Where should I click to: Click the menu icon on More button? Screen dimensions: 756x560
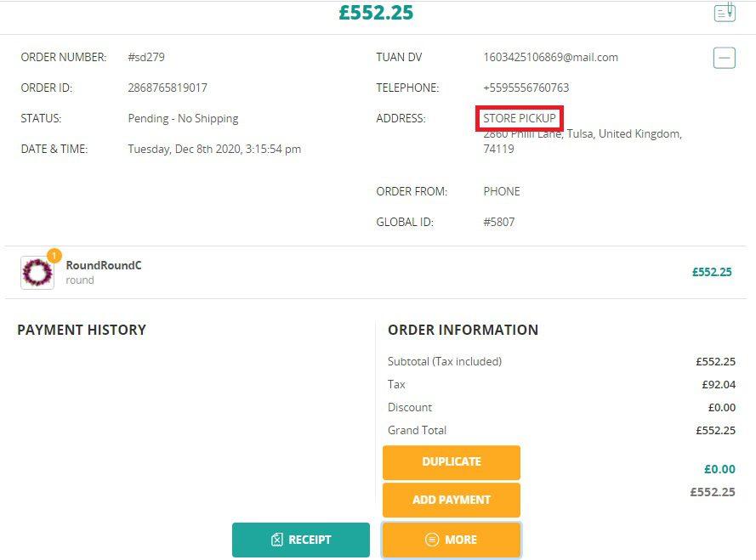click(432, 540)
